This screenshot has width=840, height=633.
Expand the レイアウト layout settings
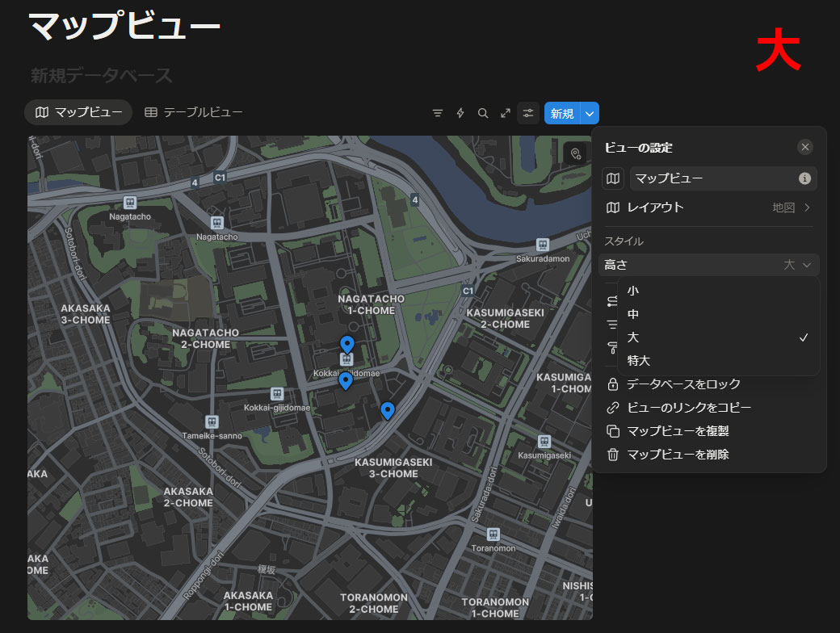point(708,208)
